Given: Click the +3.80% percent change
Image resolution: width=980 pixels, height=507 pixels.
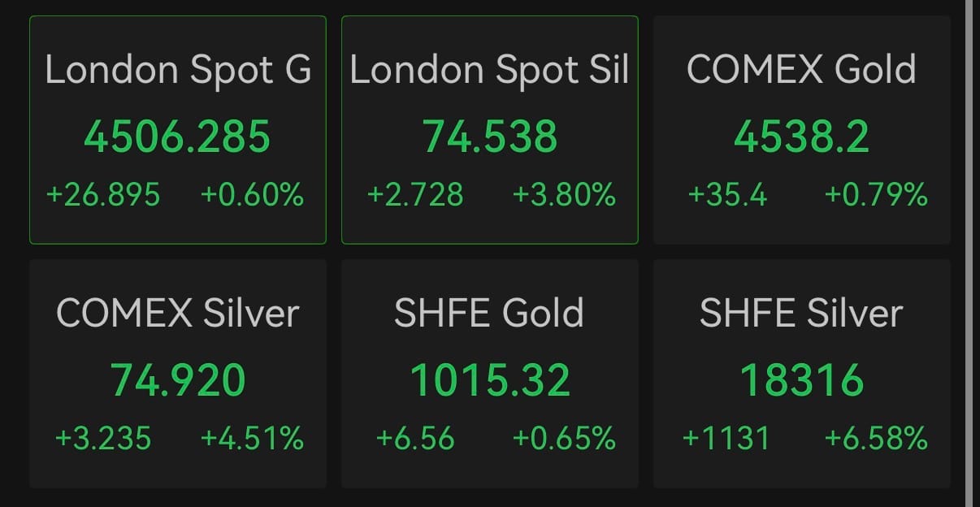Looking at the screenshot, I should coord(564,195).
